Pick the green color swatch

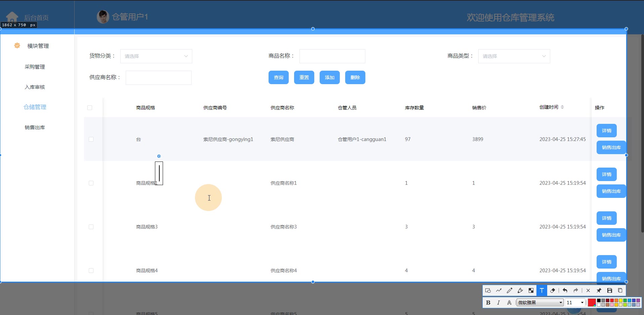625,301
